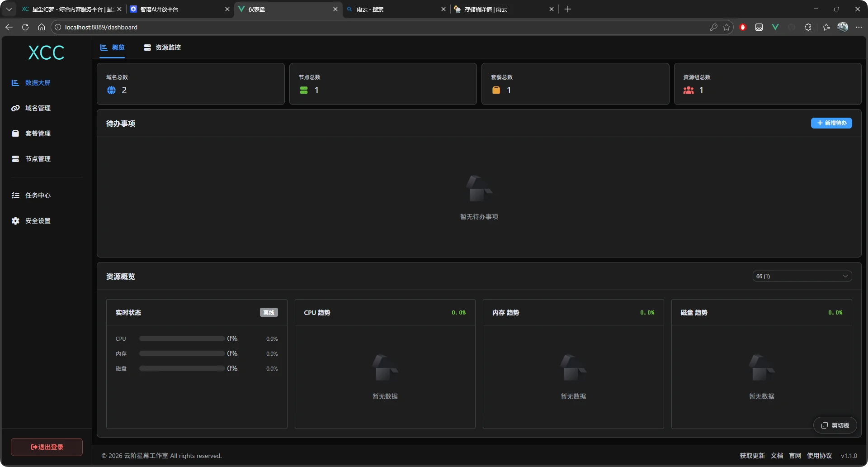Switch to the 资源监控 tab
This screenshot has height=467, width=868.
click(x=162, y=48)
